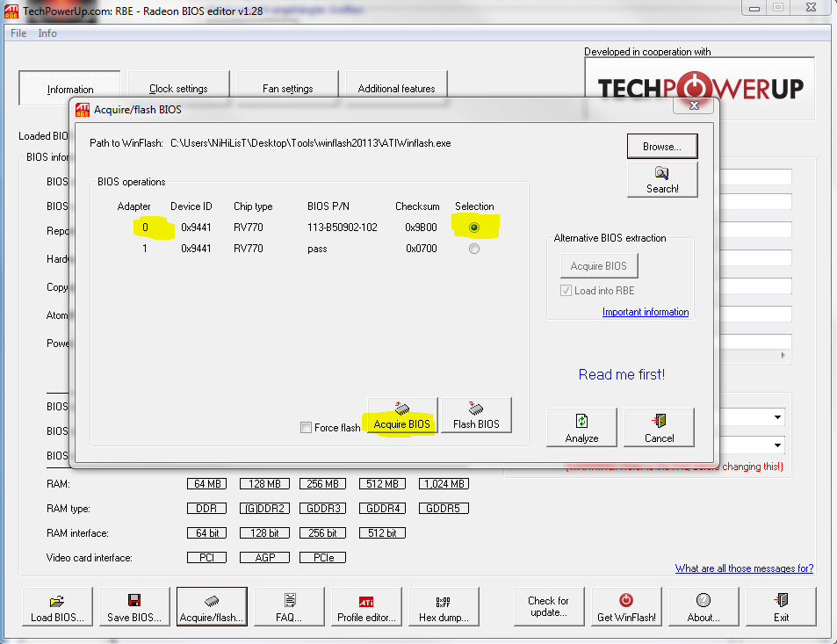Click the GDDR3 RAM type indicator

pos(323,509)
